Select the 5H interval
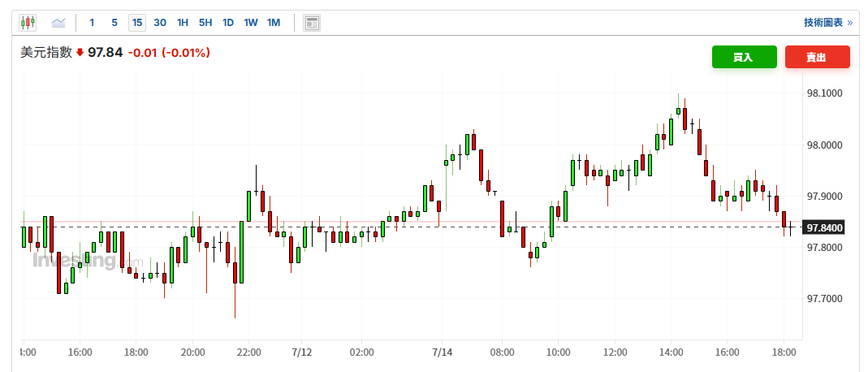The width and height of the screenshot is (868, 372). [x=205, y=23]
